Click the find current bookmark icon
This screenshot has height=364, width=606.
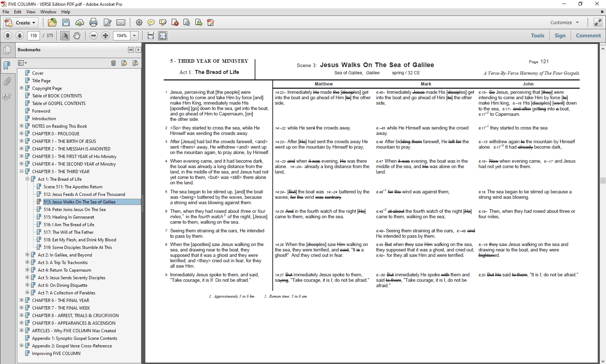tap(135, 63)
